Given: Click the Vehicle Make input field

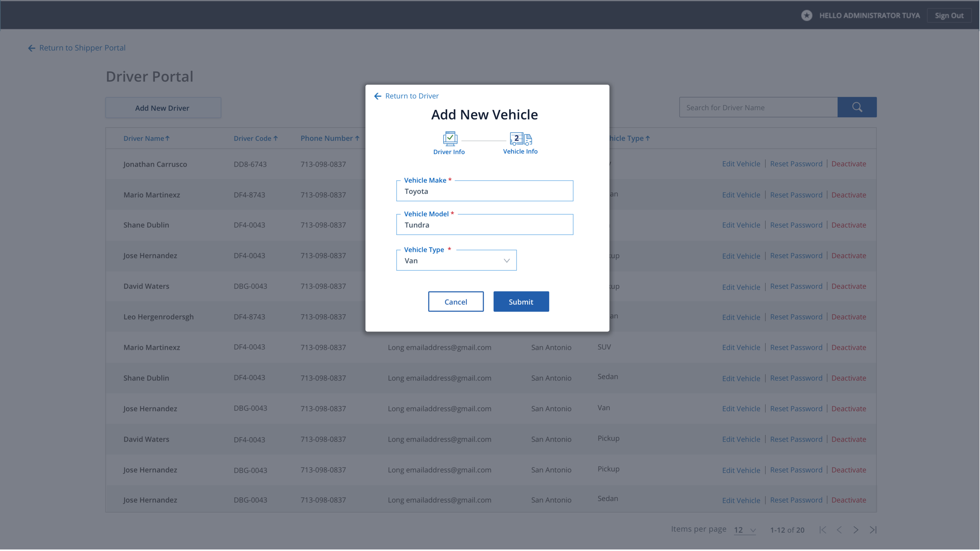Looking at the screenshot, I should [485, 191].
